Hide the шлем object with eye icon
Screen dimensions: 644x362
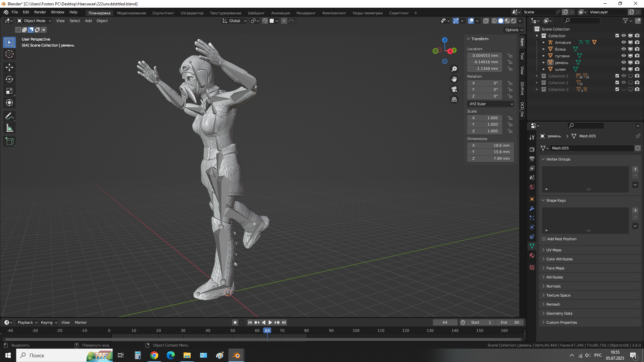(624, 69)
